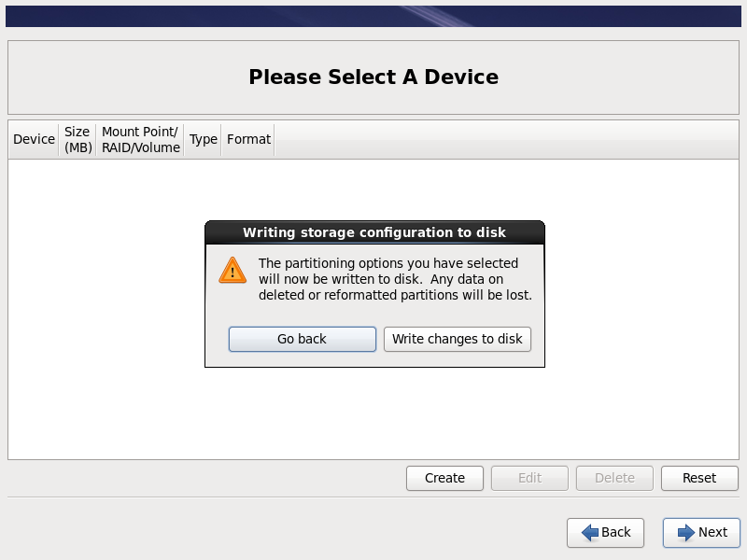747x560 pixels.
Task: Reset the partition layout
Action: pos(698,478)
